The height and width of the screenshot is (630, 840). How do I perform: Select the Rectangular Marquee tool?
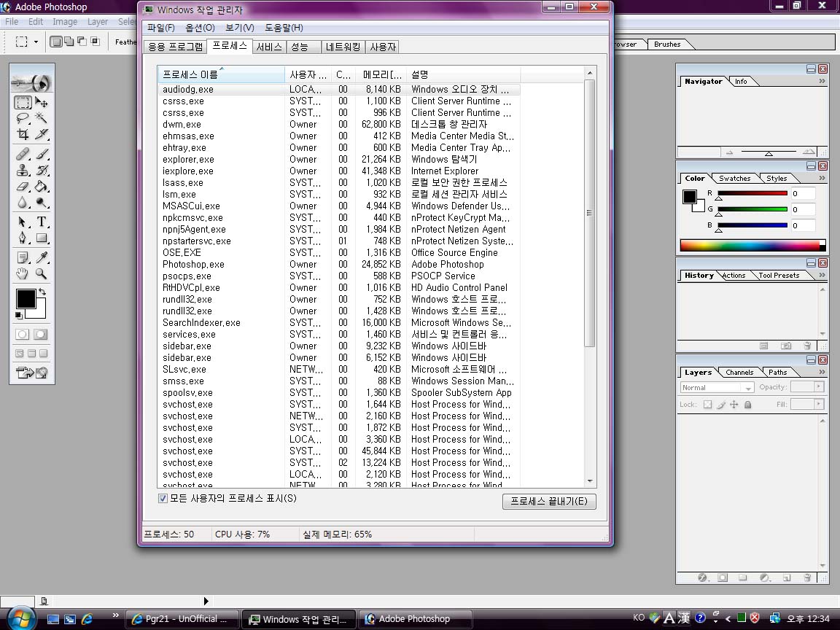[x=23, y=102]
